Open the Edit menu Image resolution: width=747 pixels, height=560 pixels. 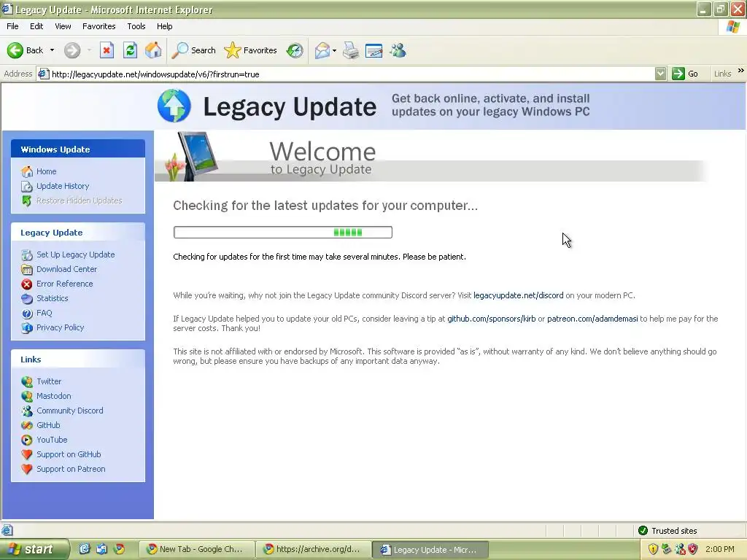point(36,26)
